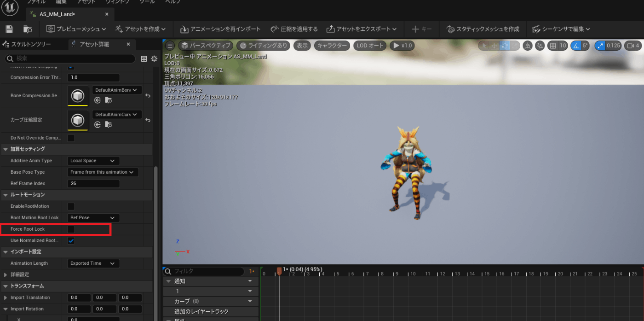Reset カーブ圧縮設定 to default value
This screenshot has width=644, height=321.
coord(148,120)
